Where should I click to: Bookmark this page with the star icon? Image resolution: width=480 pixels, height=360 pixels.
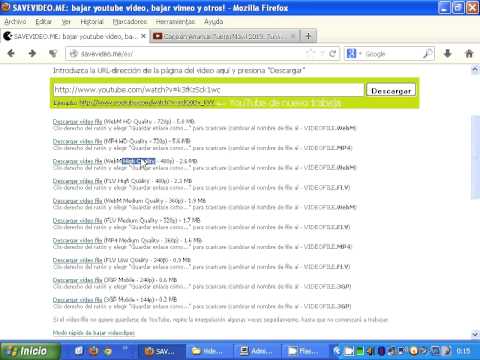point(310,53)
